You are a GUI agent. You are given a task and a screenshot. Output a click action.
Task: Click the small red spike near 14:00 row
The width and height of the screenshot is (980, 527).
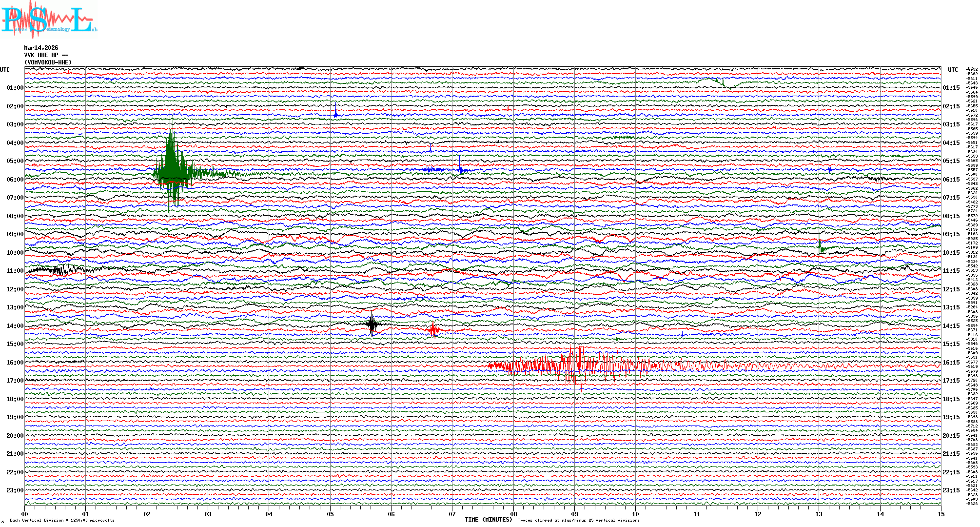(433, 330)
